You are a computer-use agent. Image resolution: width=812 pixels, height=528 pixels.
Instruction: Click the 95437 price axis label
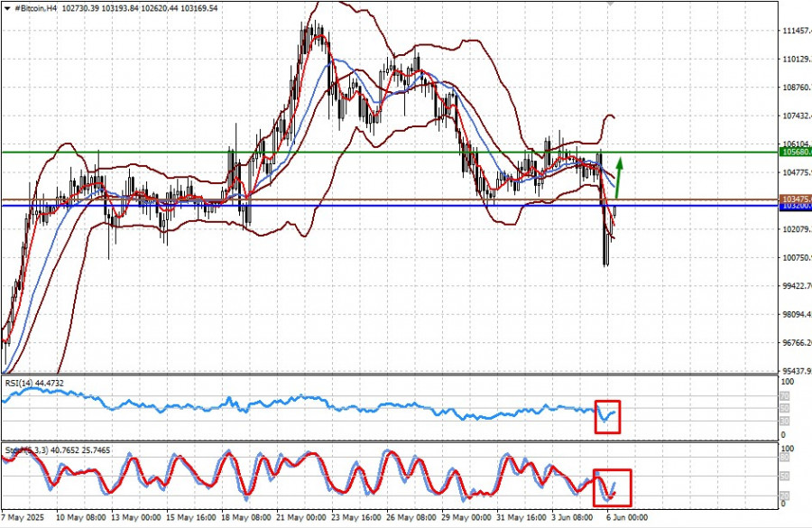click(797, 371)
